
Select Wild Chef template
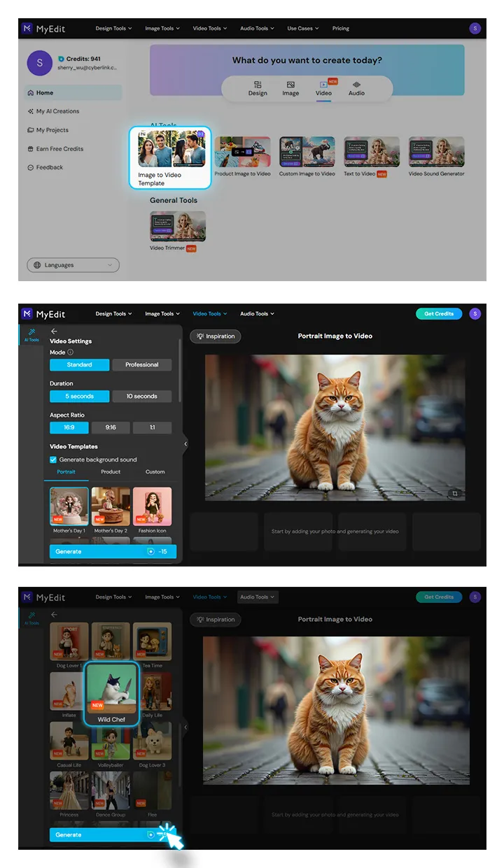coord(112,693)
